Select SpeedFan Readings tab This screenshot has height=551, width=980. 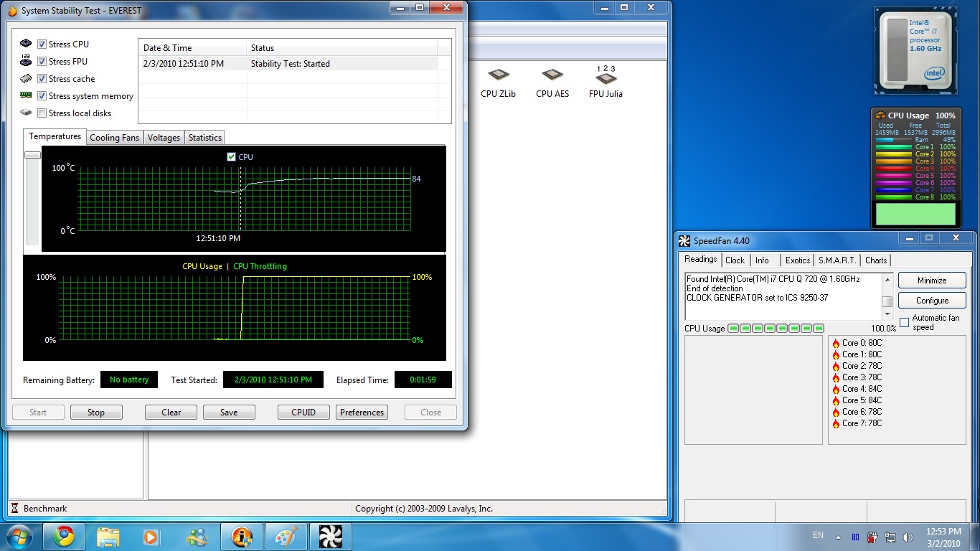(x=700, y=259)
